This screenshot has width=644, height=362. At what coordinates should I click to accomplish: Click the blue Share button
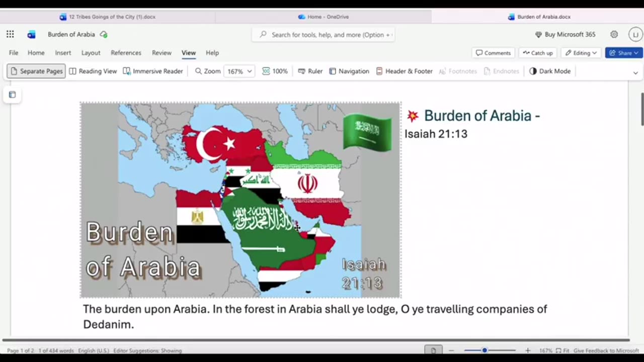624,53
